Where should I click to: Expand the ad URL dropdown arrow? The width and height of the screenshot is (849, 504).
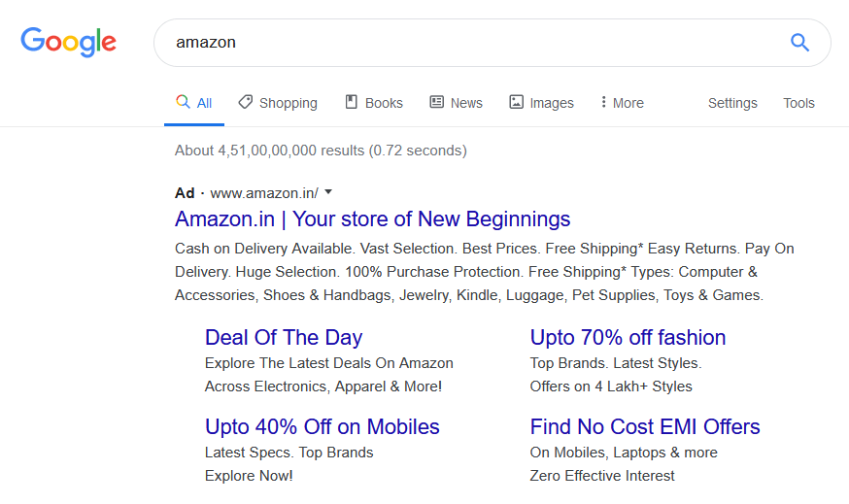328,192
